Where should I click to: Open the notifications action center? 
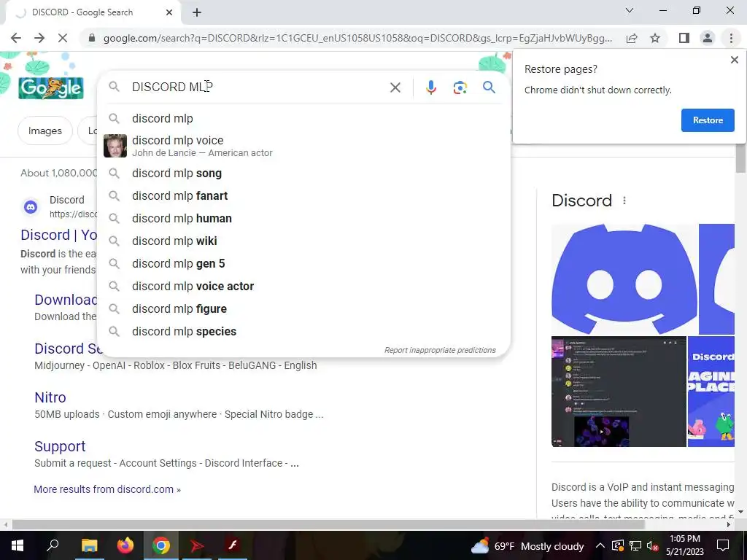(723, 545)
